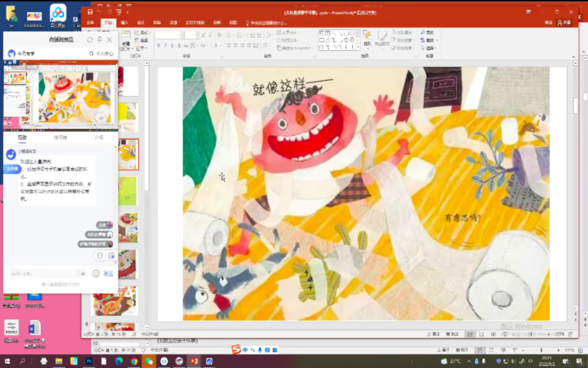Toggle the emoji picker in chat input

96,274
